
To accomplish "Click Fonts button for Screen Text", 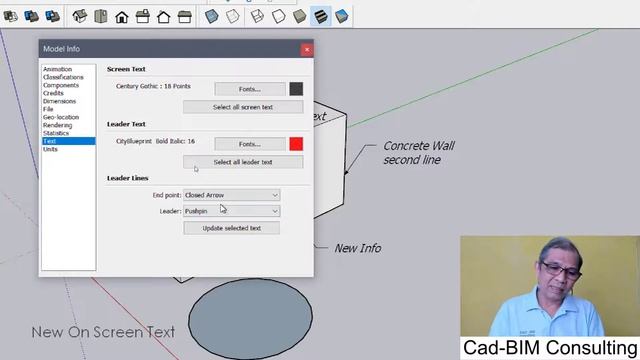I will click(x=250, y=89).
